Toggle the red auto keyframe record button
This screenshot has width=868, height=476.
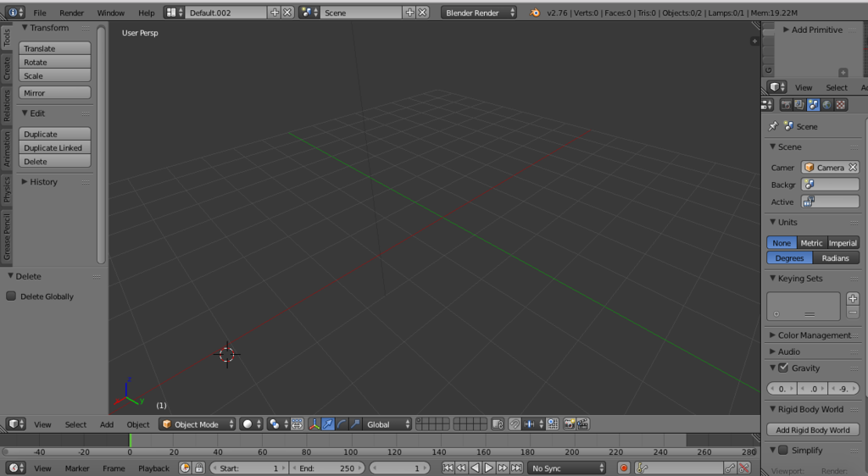click(624, 468)
